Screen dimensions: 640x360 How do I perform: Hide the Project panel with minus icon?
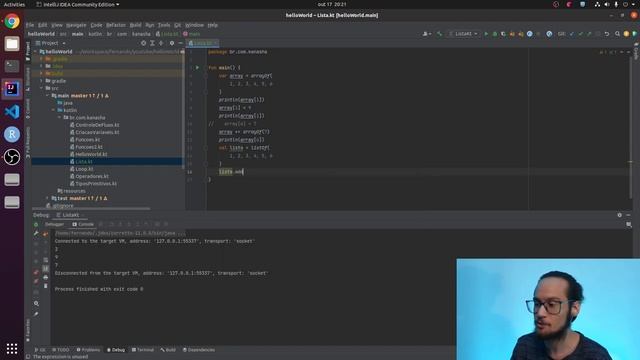[180, 43]
